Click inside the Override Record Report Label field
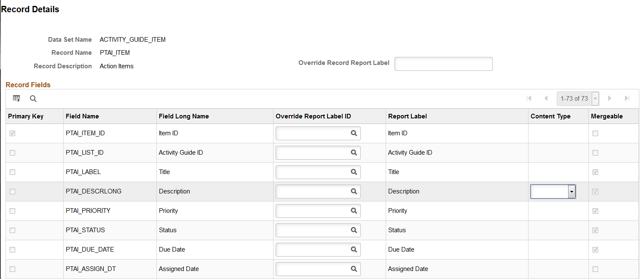 point(443,64)
